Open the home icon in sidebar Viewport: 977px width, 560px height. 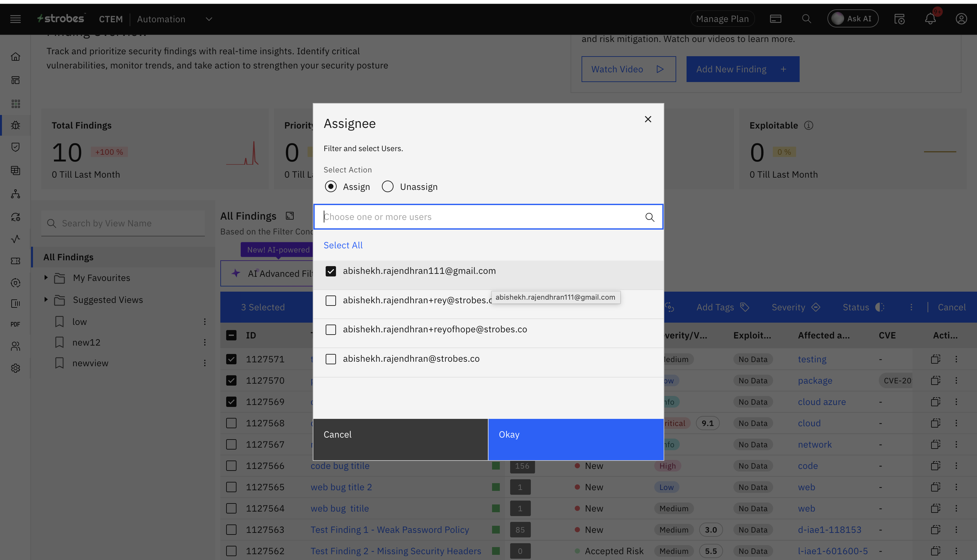point(16,57)
